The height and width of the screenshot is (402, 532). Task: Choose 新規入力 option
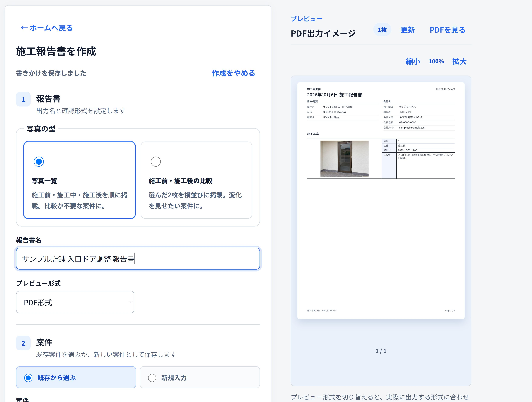tap(200, 377)
